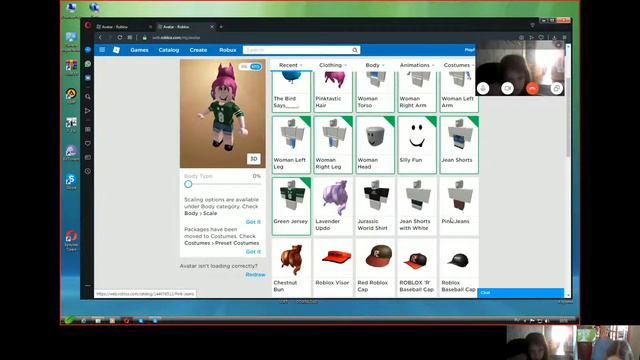Toggle the Woman Right Leg item
The image size is (640, 360).
pyautogui.click(x=333, y=145)
